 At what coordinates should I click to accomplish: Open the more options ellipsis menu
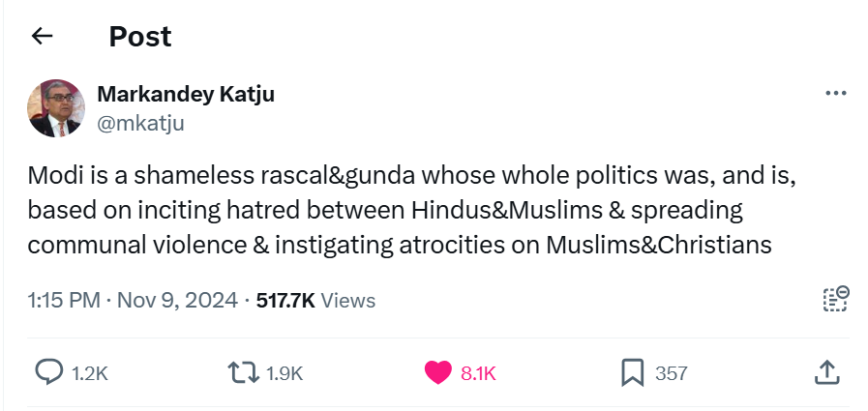click(835, 94)
